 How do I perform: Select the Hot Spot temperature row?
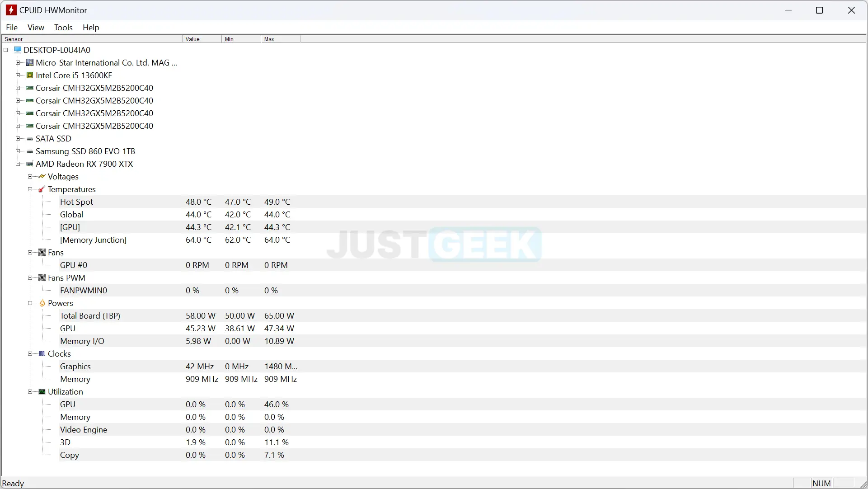[x=463, y=202]
